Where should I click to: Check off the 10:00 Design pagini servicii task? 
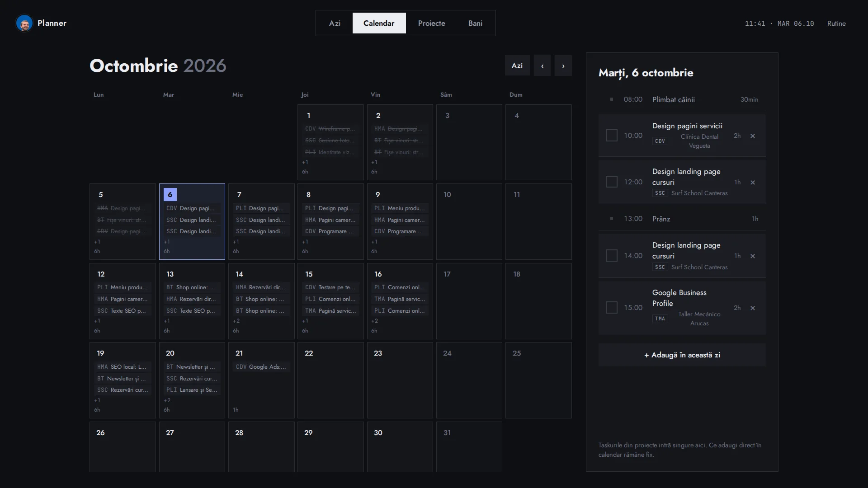(611, 136)
